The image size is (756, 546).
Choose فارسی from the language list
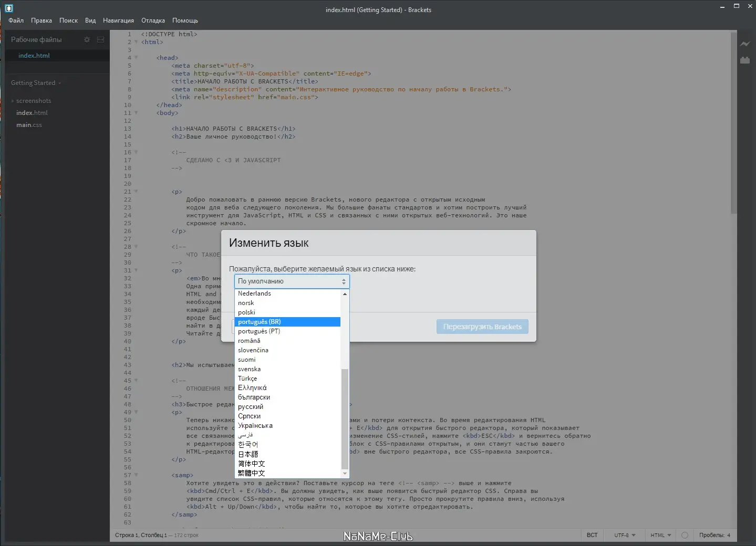coord(288,435)
